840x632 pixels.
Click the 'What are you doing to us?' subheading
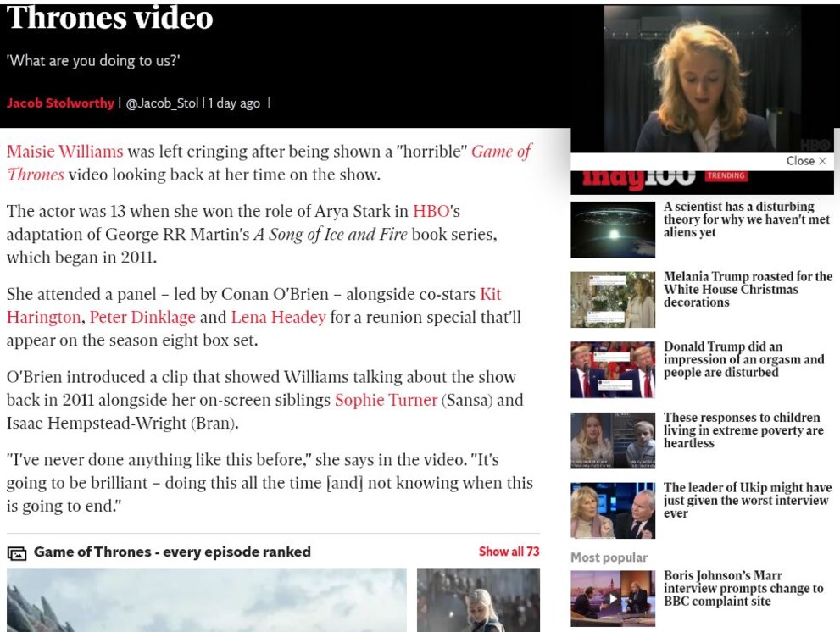[x=93, y=60]
